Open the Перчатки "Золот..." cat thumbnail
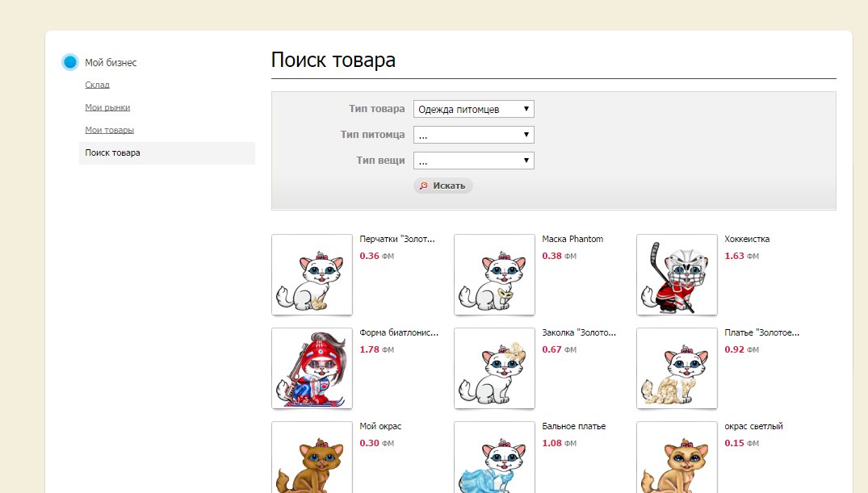 [312, 275]
